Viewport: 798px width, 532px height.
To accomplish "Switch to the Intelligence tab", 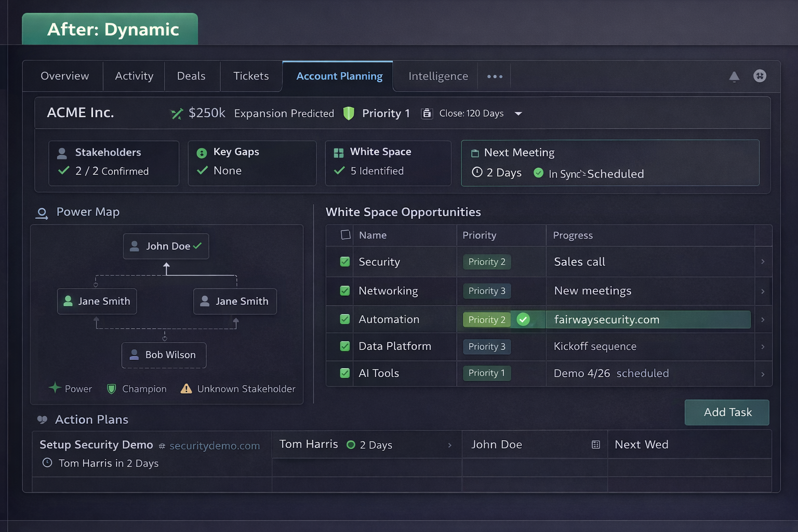I will [438, 76].
